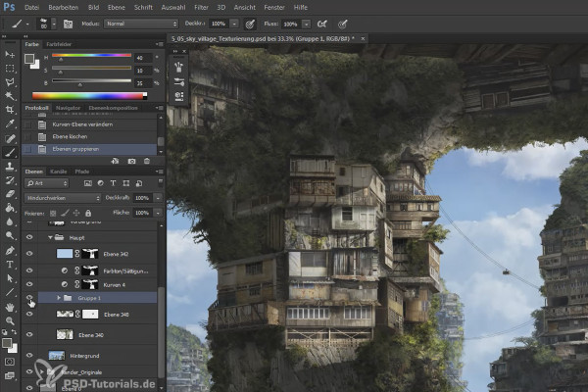Open the Fluss flow dropdown arrow
This screenshot has height=392, width=588.
307,24
